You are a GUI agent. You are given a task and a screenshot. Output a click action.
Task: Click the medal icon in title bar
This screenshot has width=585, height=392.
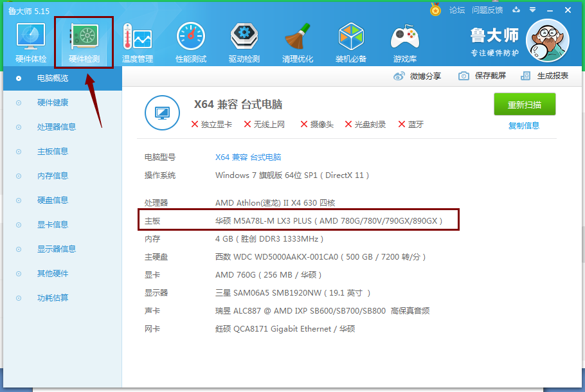point(435,10)
